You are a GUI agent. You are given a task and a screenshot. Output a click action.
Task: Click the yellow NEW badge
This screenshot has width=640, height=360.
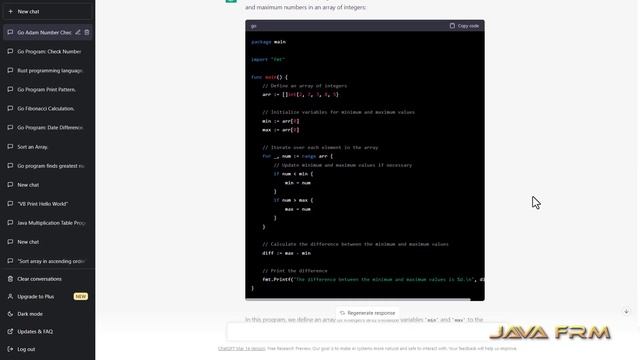80,296
